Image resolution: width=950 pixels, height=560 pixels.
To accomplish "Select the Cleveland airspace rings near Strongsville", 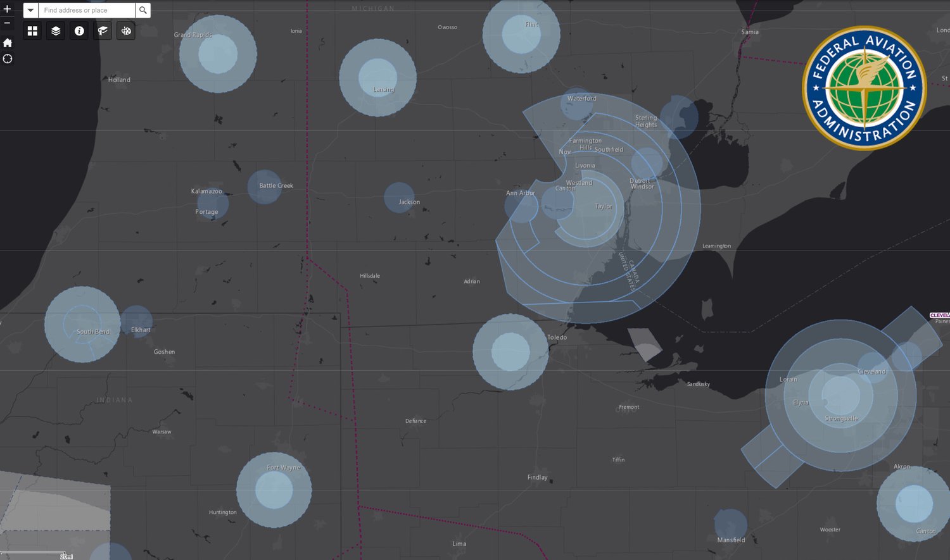I will coord(841,395).
